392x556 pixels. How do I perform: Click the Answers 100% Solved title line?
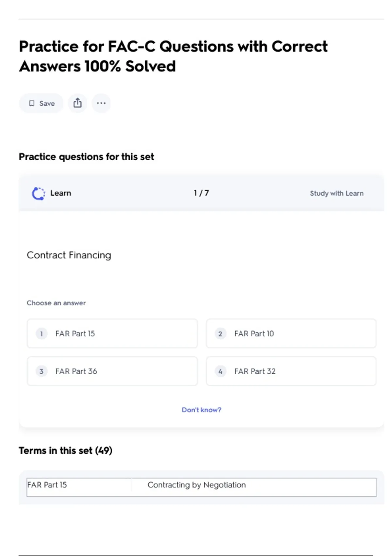pyautogui.click(x=97, y=66)
